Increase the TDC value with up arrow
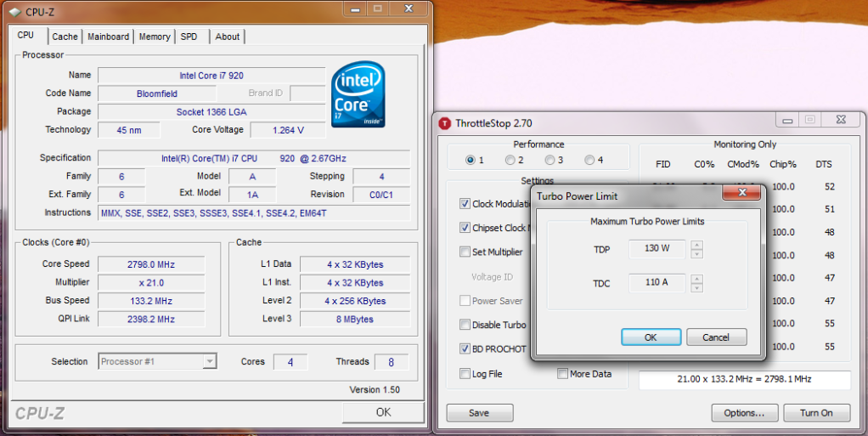868x436 pixels. tap(697, 279)
